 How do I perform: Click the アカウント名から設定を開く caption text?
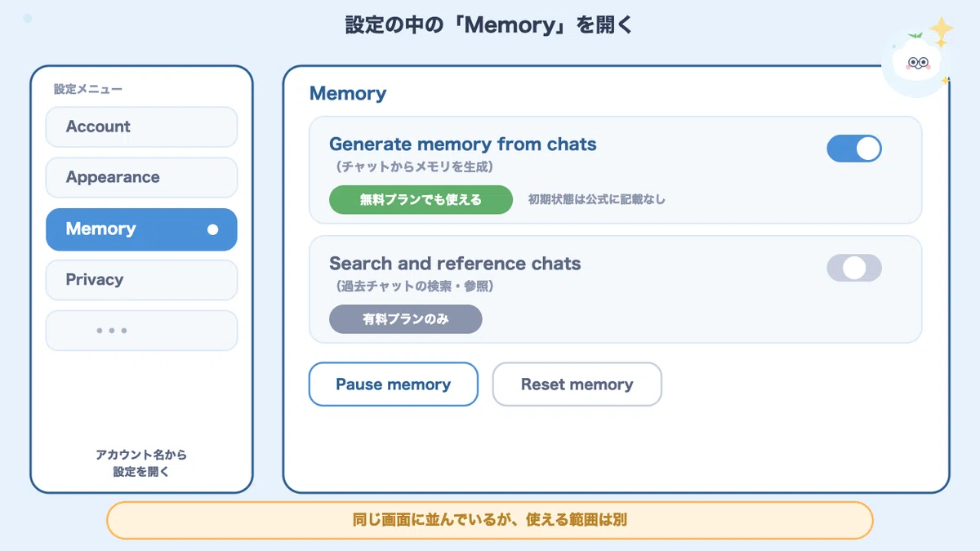(x=141, y=463)
